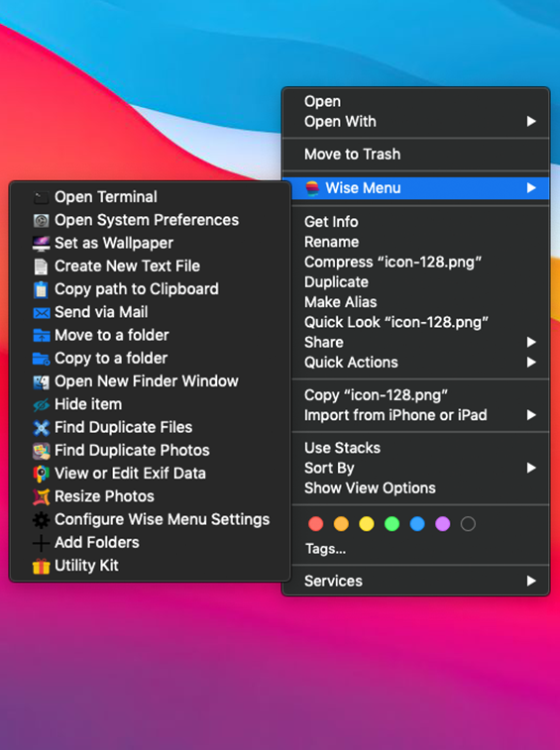Click the View or Edit Exif Data icon
Screen dimensions: 560x750
pyautogui.click(x=42, y=474)
